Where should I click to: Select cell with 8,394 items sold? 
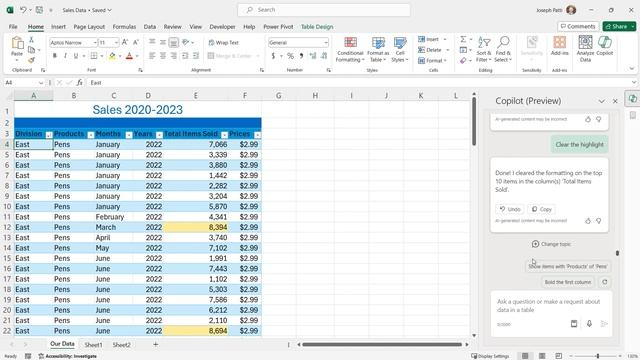196,227
